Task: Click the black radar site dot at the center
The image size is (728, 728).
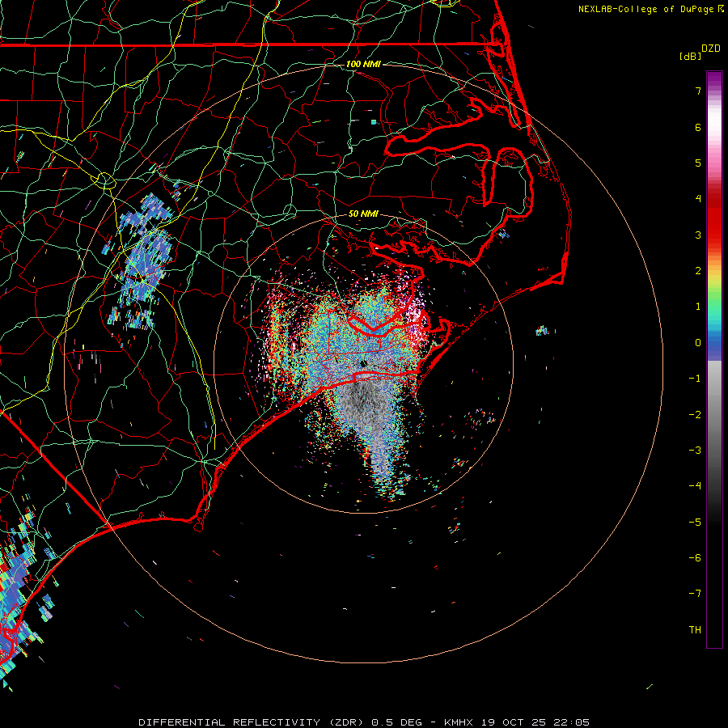Action: pos(363,363)
